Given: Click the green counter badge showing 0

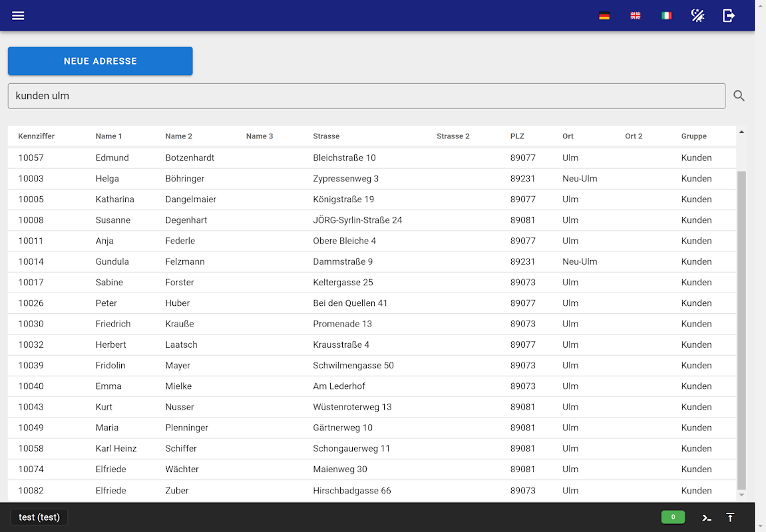Looking at the screenshot, I should [673, 517].
